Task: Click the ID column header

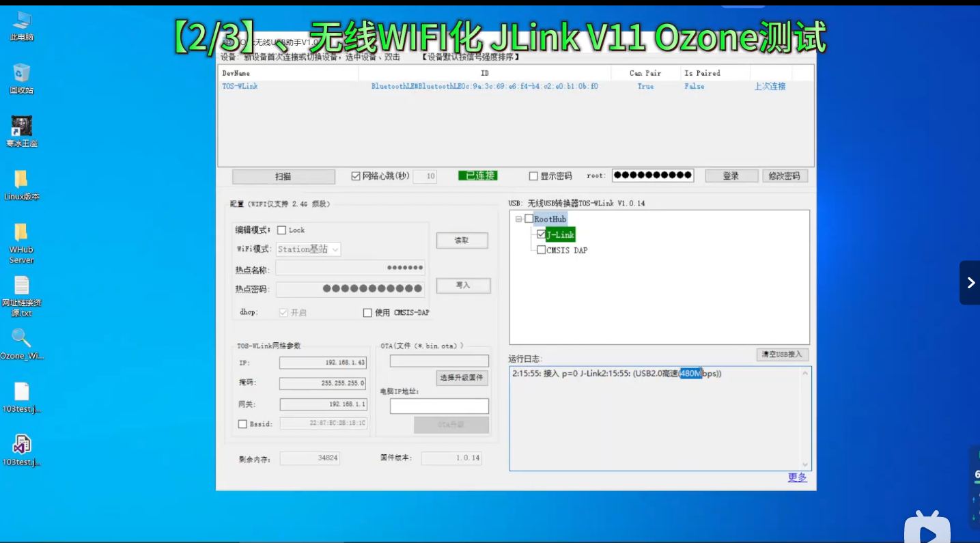Action: [x=485, y=73]
